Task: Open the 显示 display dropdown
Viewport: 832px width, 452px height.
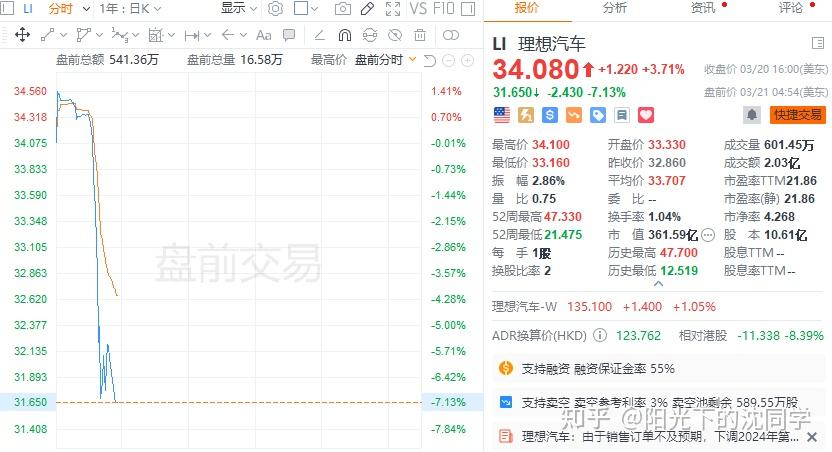Action: 239,8
